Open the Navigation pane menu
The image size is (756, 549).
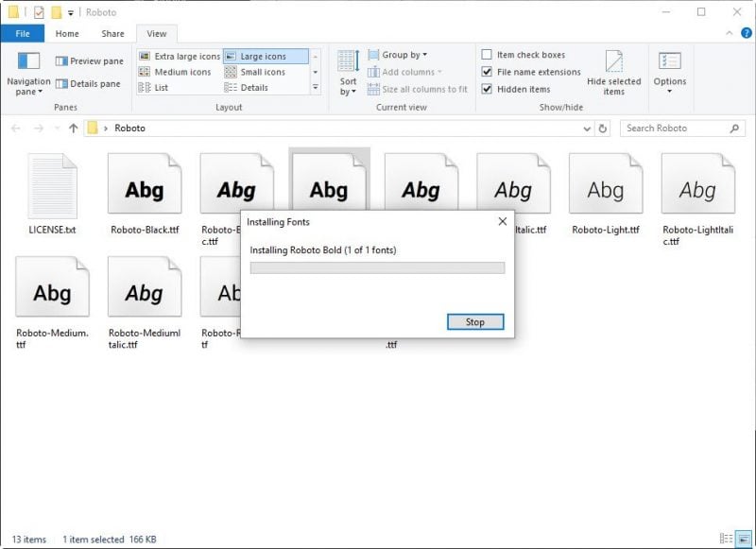(x=28, y=74)
